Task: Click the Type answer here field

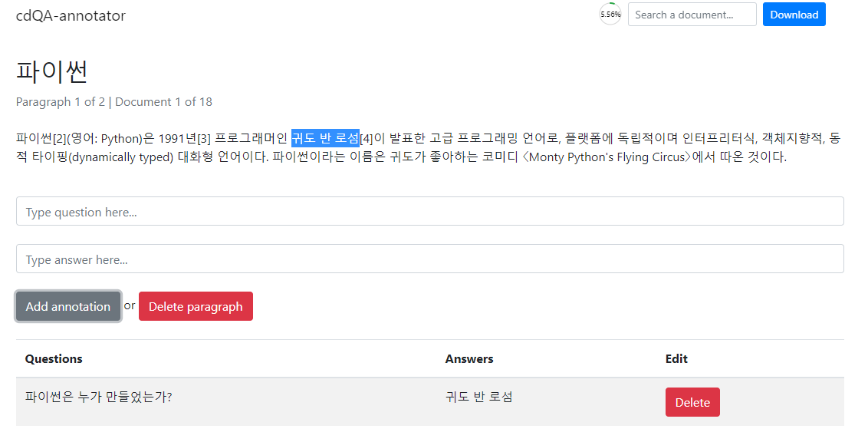Action: (429, 259)
